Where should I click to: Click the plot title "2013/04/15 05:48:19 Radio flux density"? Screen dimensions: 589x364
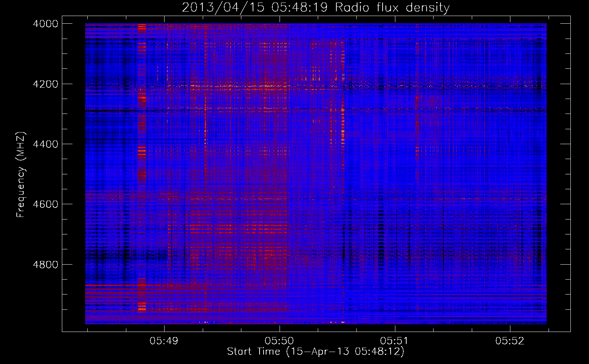coord(316,8)
